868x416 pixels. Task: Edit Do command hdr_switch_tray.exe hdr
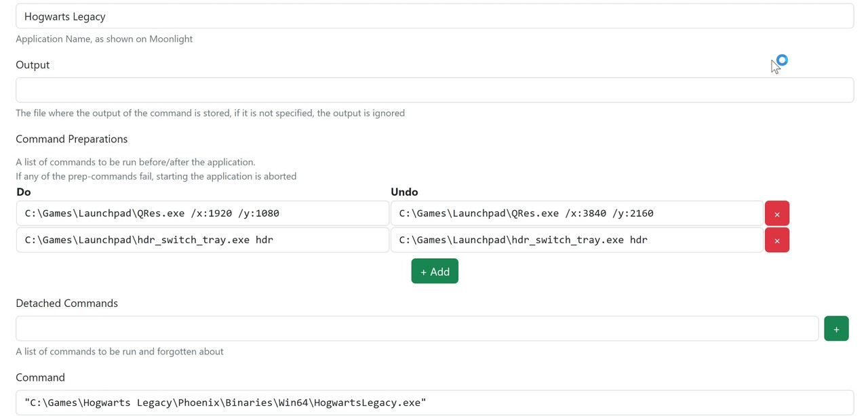point(203,240)
